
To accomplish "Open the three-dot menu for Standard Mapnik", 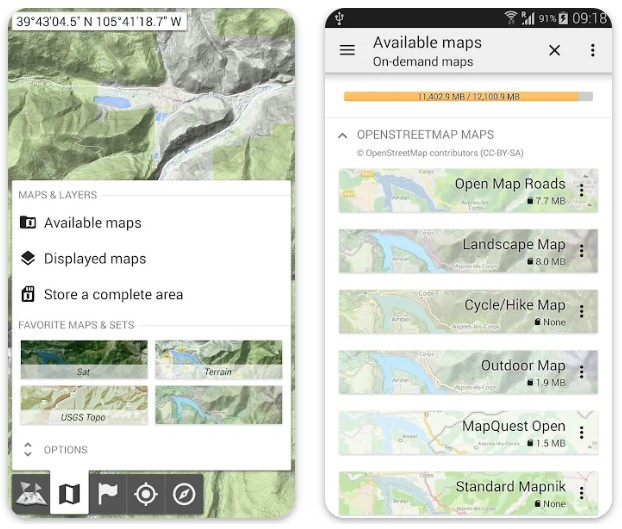I will coord(582,493).
